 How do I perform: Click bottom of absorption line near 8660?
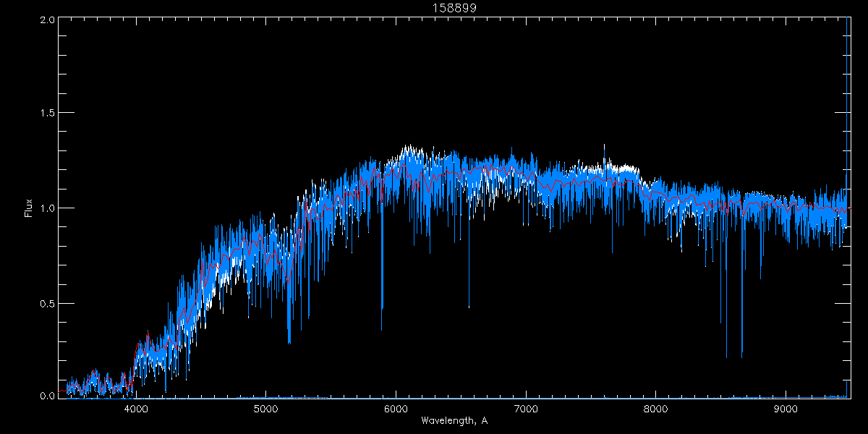[742, 357]
